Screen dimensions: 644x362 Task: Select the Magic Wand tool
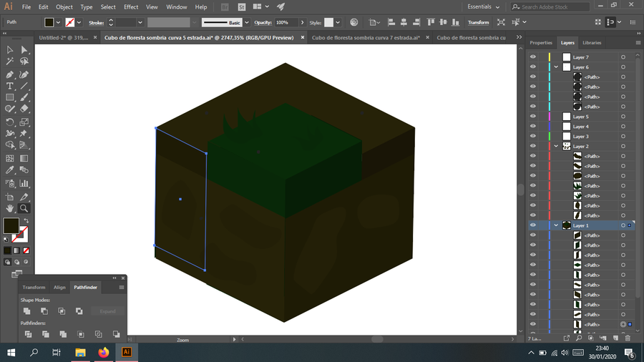click(9, 61)
